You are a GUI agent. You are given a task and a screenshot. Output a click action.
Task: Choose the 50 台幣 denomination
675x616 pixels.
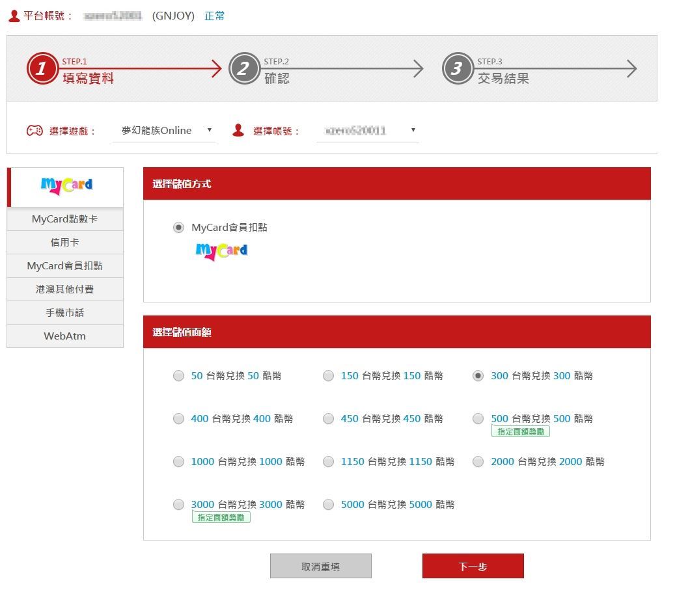178,375
